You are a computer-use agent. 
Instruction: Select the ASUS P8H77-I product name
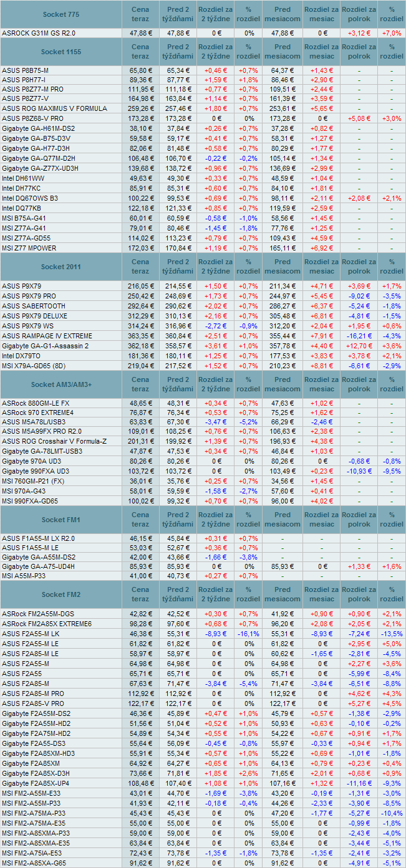(x=23, y=80)
